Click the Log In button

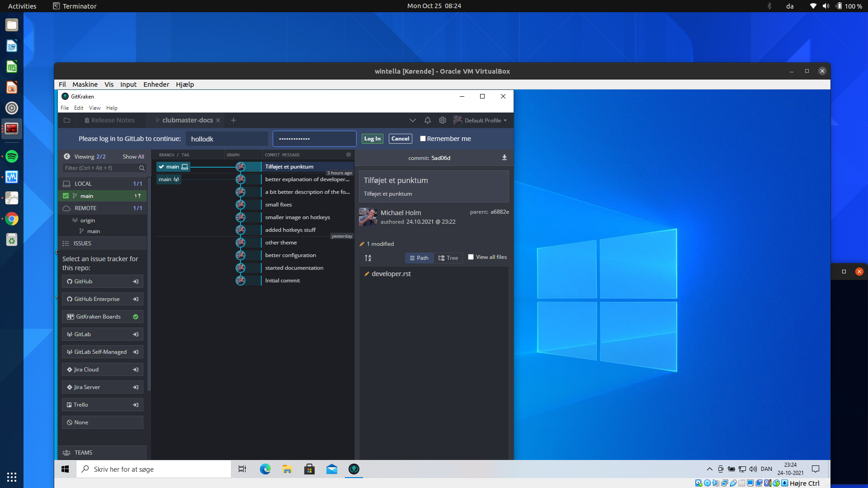point(372,139)
